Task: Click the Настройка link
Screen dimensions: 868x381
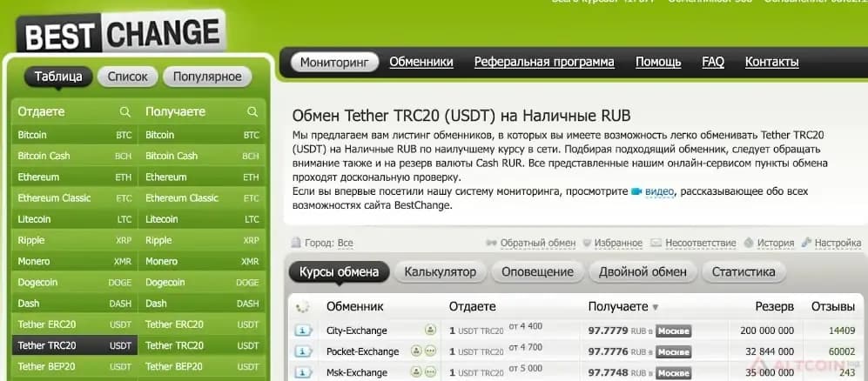Action: [x=838, y=243]
